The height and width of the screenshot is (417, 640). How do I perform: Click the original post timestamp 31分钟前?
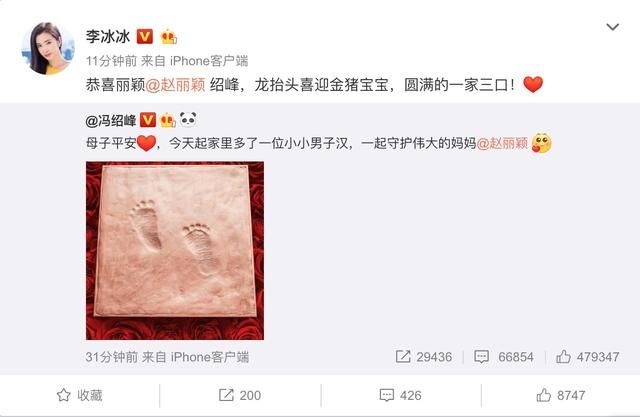coord(111,357)
